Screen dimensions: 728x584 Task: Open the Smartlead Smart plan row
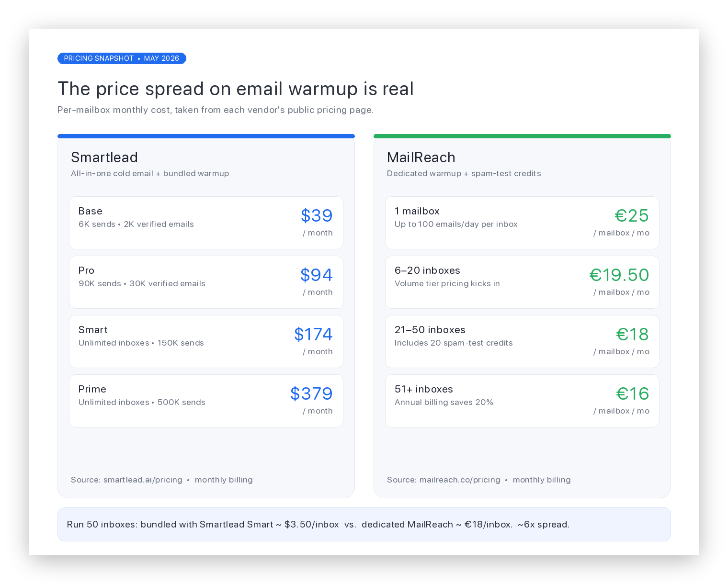[206, 341]
